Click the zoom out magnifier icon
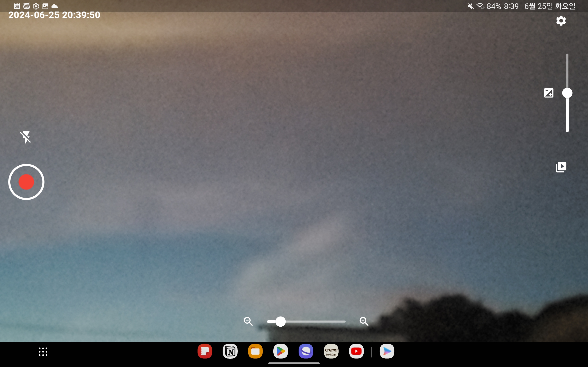 coord(248,321)
